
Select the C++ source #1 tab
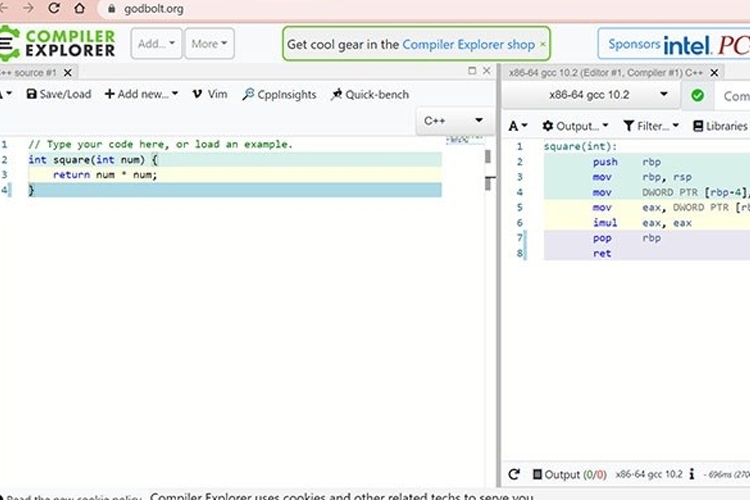[29, 73]
